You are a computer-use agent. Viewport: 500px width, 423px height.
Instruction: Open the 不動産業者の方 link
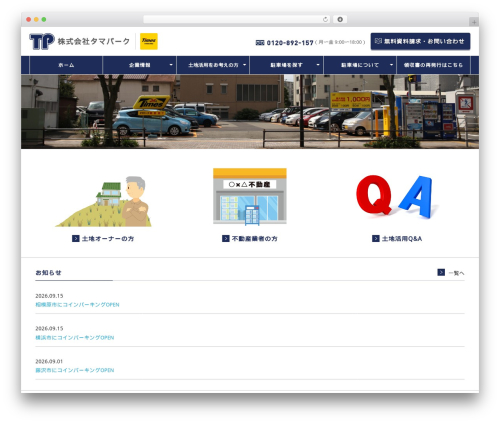(x=255, y=239)
